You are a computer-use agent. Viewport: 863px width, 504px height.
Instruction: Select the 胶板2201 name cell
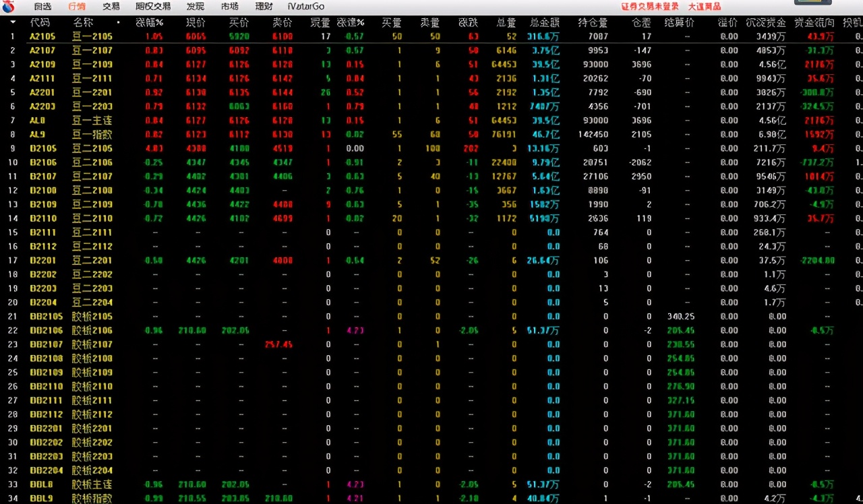point(92,429)
